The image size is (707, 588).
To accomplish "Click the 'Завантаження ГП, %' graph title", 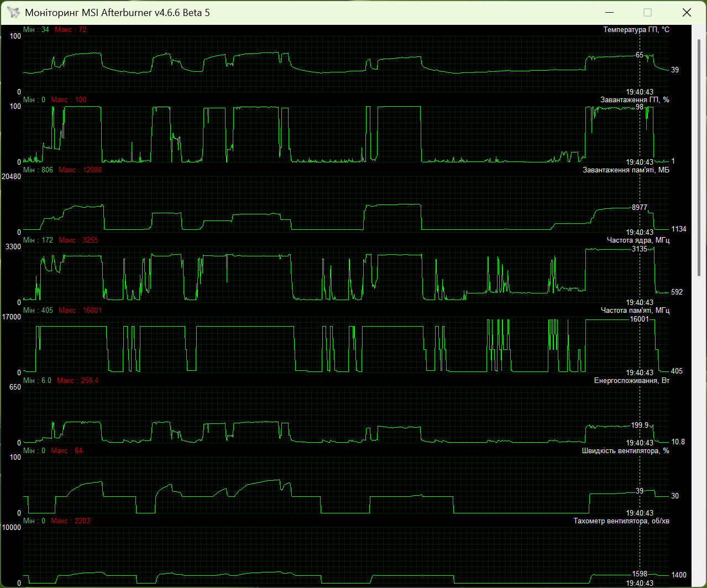I will (635, 99).
